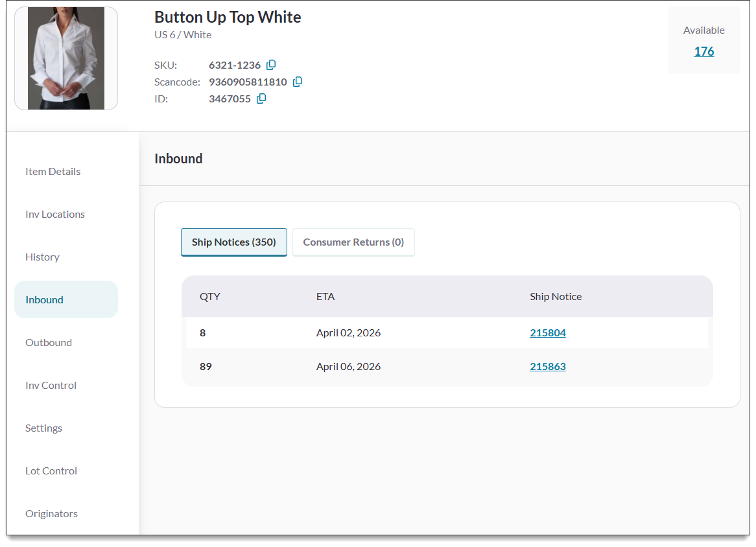
Task: Open the Available quantity 176 link
Action: [x=703, y=51]
